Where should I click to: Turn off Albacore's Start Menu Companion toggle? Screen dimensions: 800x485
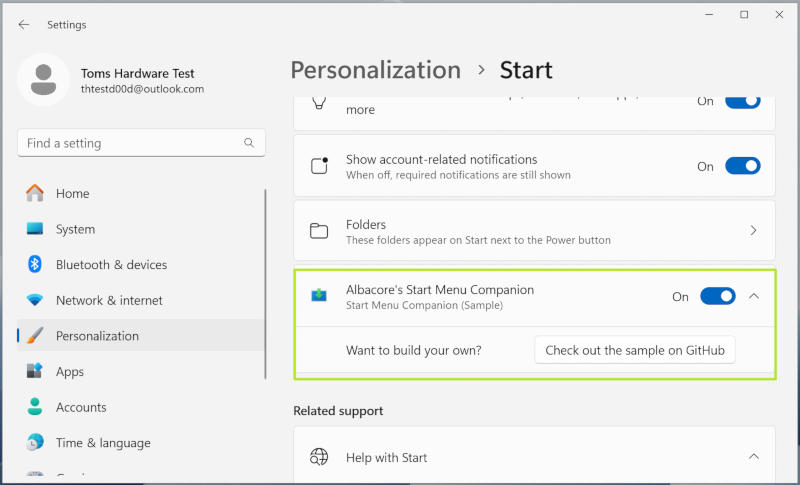717,296
